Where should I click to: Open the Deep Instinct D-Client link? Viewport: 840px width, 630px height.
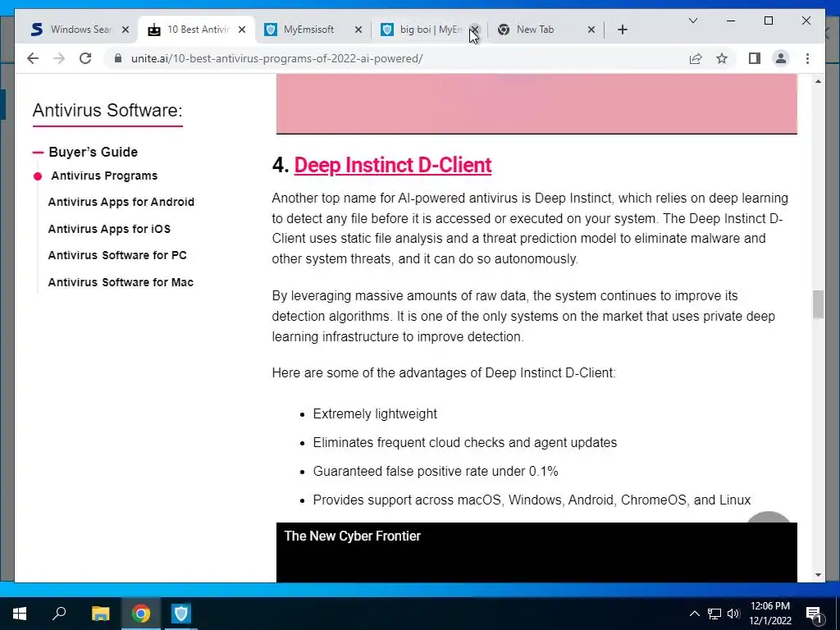click(x=393, y=165)
